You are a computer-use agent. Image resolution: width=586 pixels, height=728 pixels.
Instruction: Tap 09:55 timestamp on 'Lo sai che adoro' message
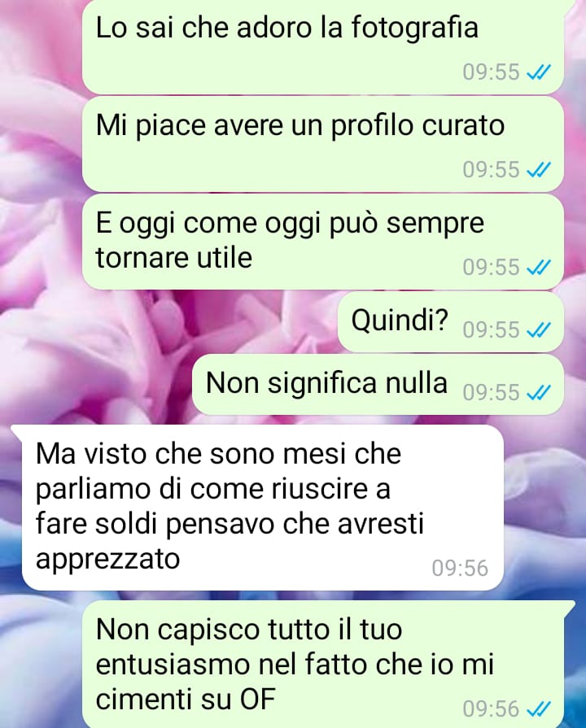(491, 72)
